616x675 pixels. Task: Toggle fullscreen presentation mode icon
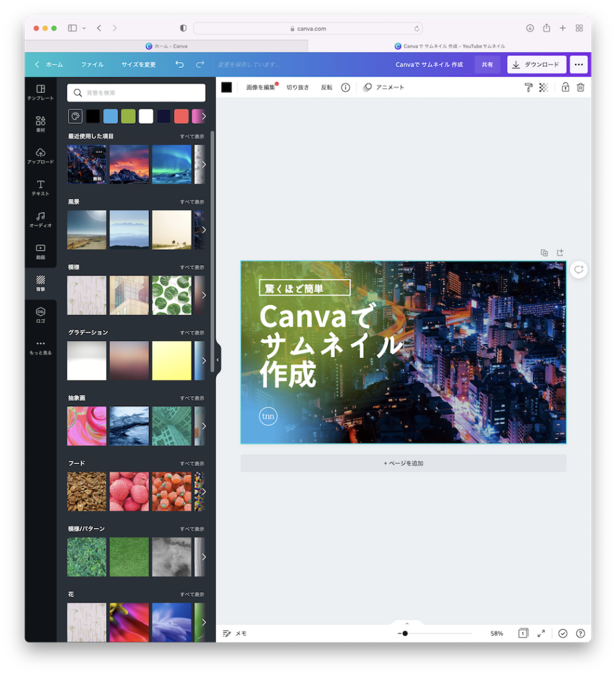pyautogui.click(x=541, y=633)
